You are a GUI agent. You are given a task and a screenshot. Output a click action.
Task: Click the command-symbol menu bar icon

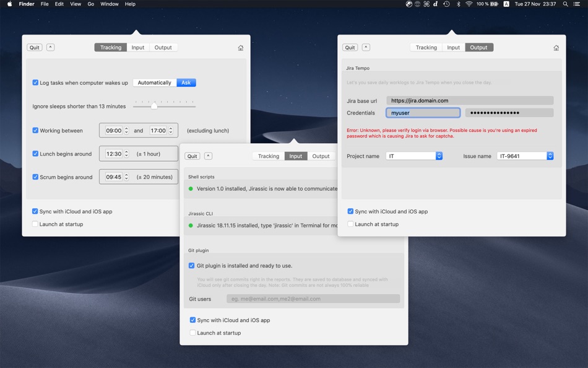(x=426, y=4)
